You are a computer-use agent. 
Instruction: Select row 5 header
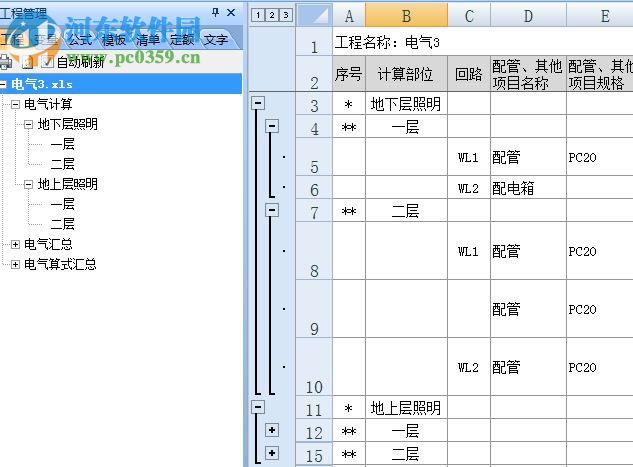click(314, 157)
